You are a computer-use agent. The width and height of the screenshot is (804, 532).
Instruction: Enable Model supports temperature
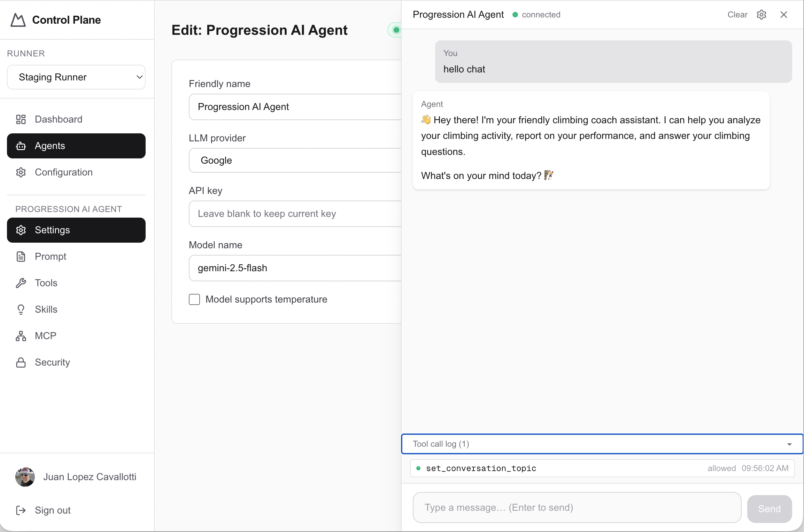[x=194, y=299]
